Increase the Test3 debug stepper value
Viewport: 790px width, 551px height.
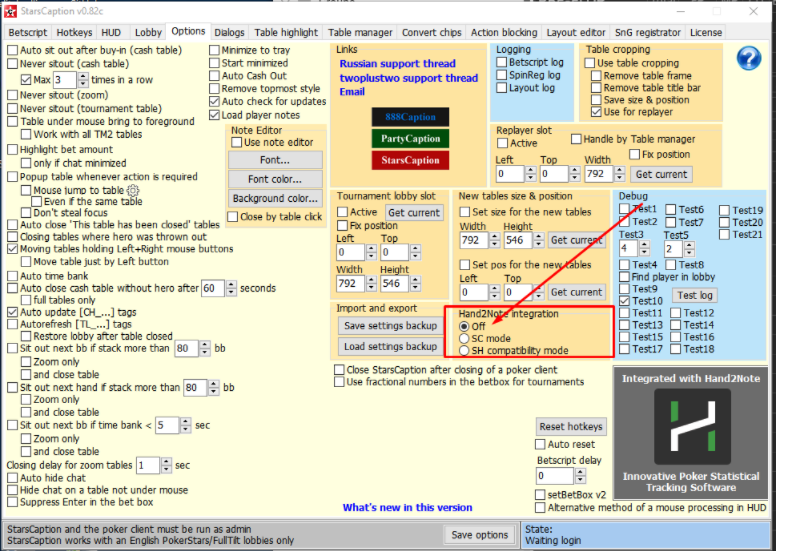pos(644,244)
